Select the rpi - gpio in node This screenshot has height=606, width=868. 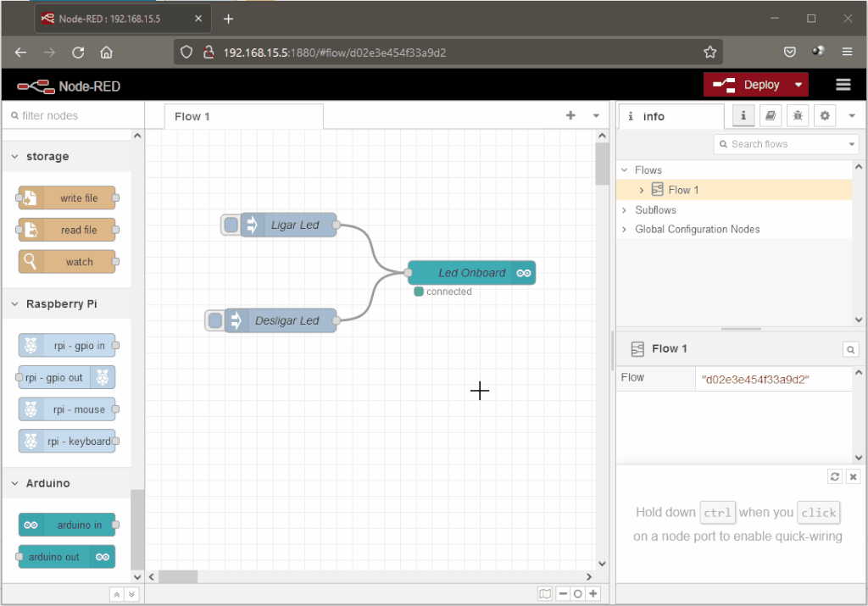point(67,345)
